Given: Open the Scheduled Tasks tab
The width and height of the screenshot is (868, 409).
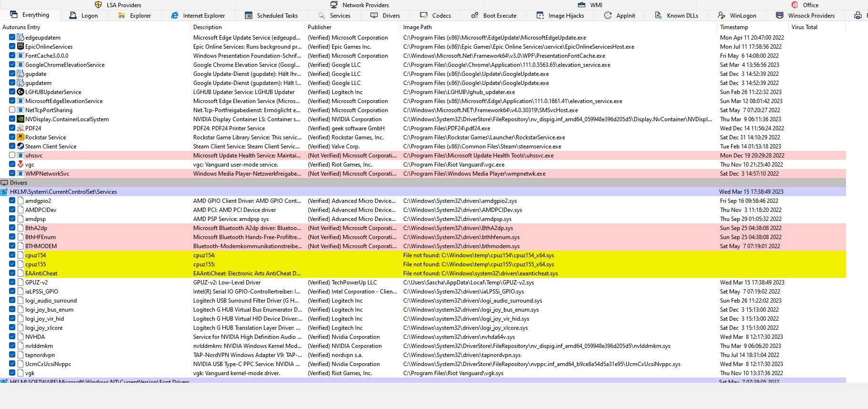Looking at the screenshot, I should 272,15.
